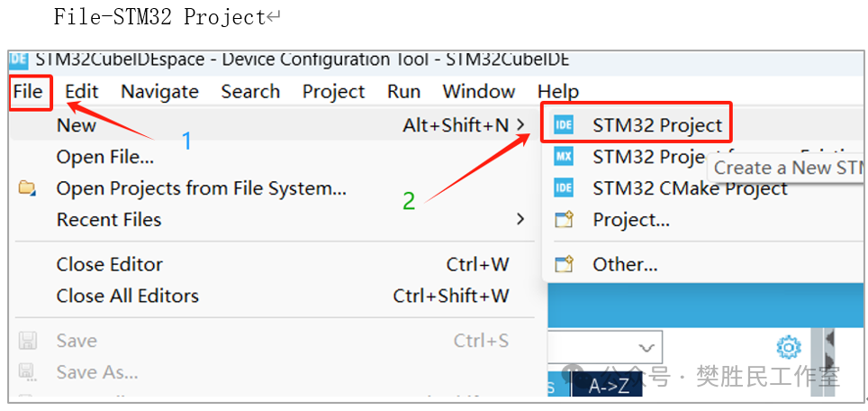
Task: Click the IDE icon beside CMake Project
Action: click(564, 188)
